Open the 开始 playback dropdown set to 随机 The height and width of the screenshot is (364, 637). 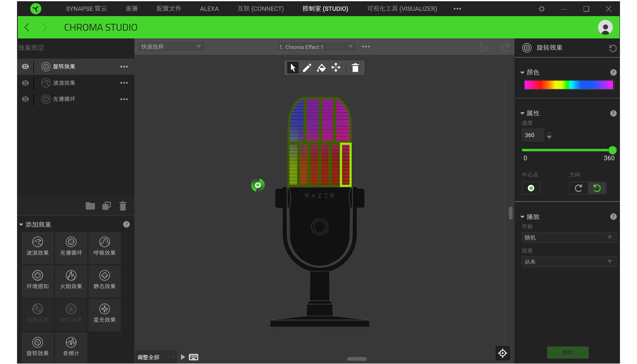point(568,237)
